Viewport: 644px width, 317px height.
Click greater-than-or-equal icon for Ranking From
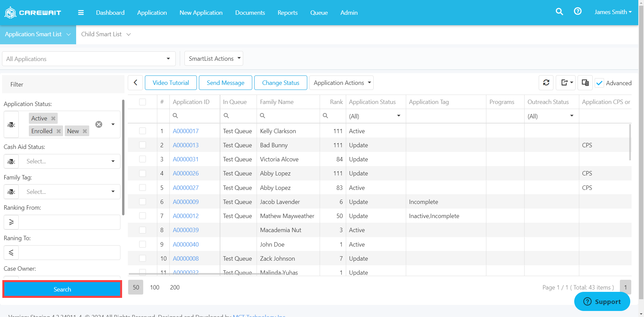[11, 222]
